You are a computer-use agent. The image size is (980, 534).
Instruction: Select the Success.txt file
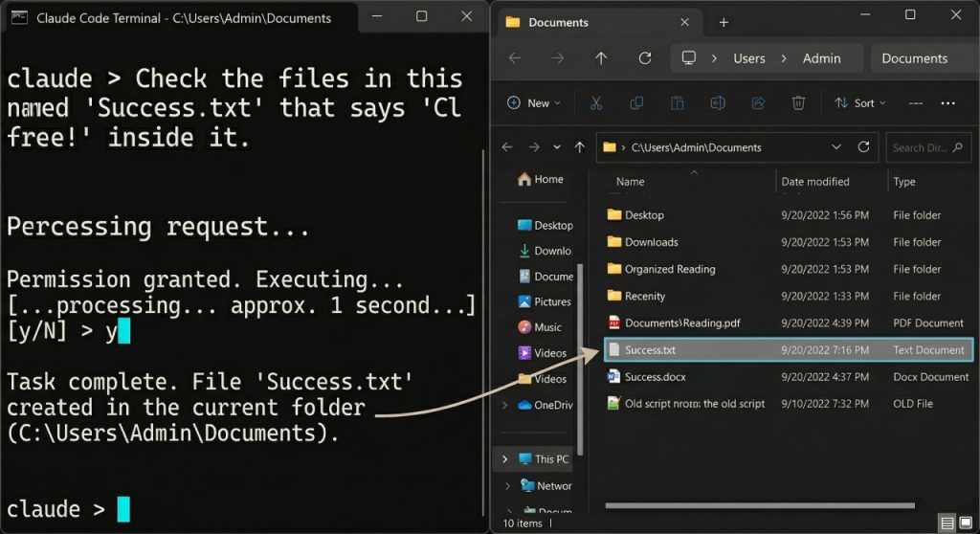click(x=650, y=350)
